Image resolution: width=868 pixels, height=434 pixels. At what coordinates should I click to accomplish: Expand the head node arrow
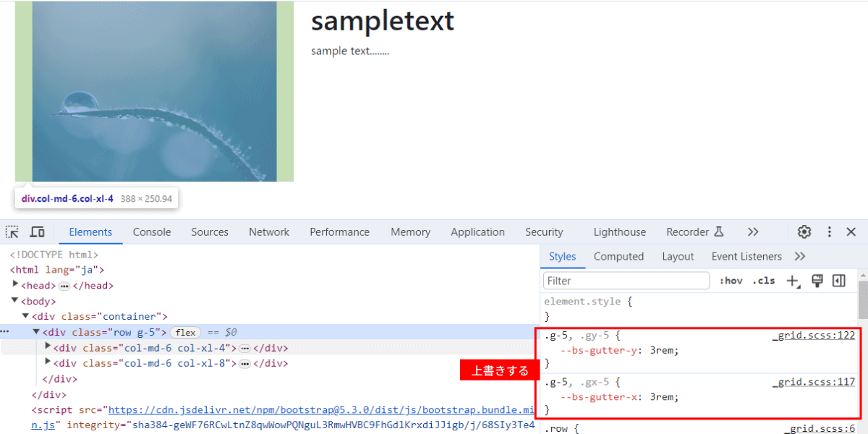click(16, 285)
